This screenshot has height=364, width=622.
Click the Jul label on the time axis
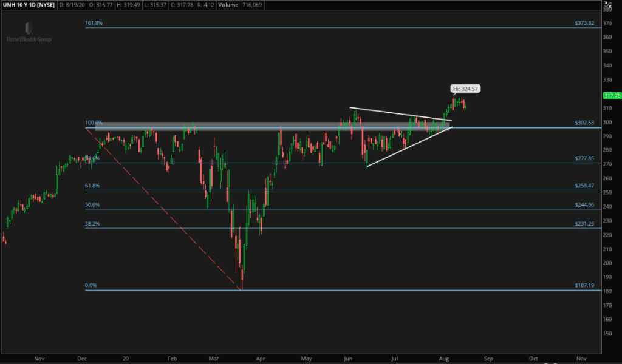pos(395,359)
